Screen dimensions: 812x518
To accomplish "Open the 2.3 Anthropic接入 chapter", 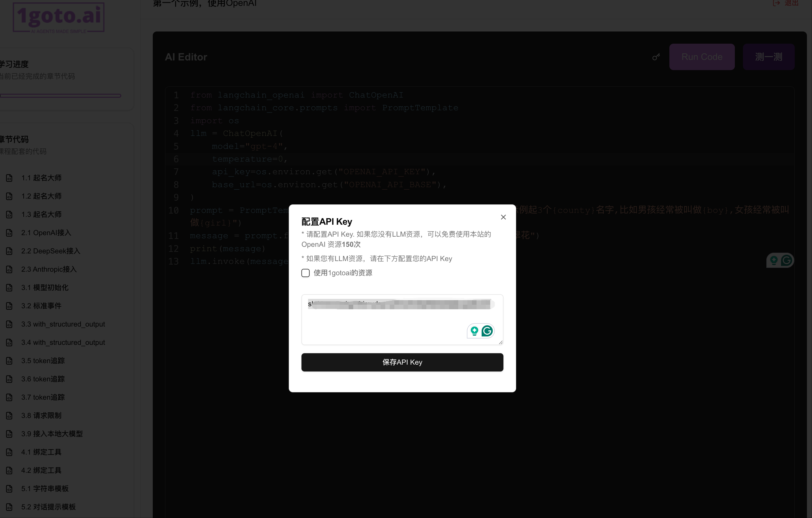I will [x=49, y=269].
